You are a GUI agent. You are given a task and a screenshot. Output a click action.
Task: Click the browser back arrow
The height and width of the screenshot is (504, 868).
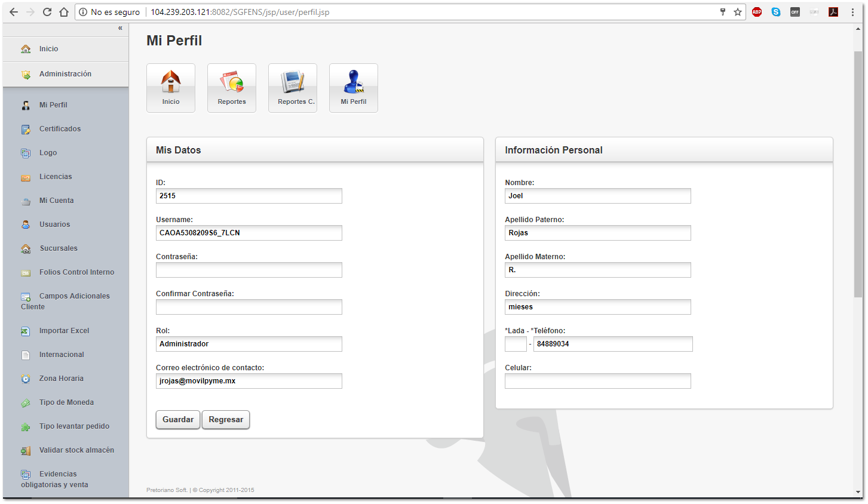(x=14, y=12)
